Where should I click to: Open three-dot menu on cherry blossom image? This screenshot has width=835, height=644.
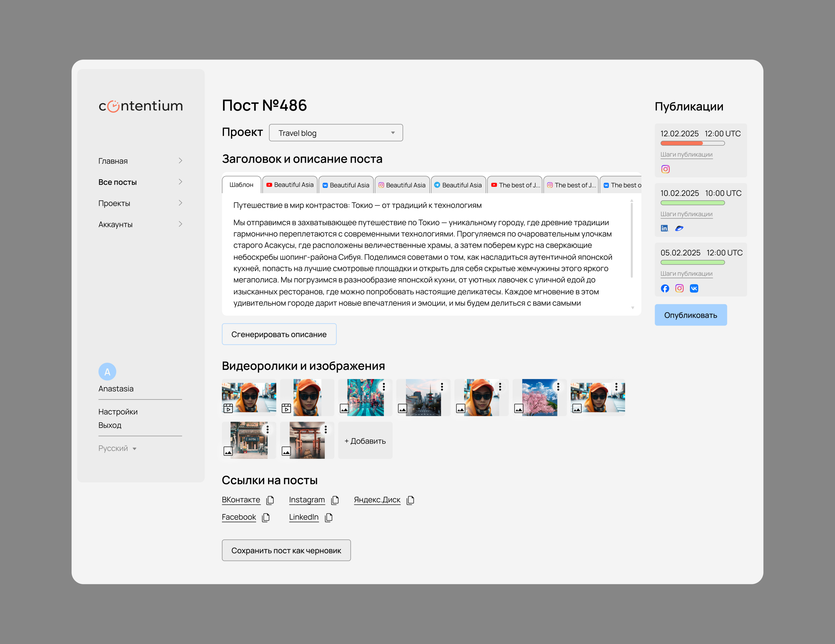point(558,386)
